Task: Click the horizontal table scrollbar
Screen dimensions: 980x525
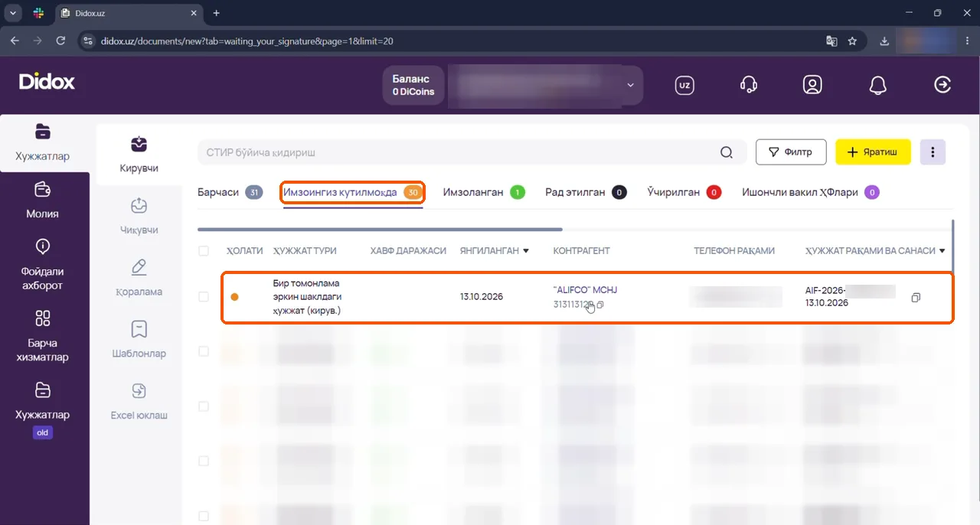Action: [380, 229]
